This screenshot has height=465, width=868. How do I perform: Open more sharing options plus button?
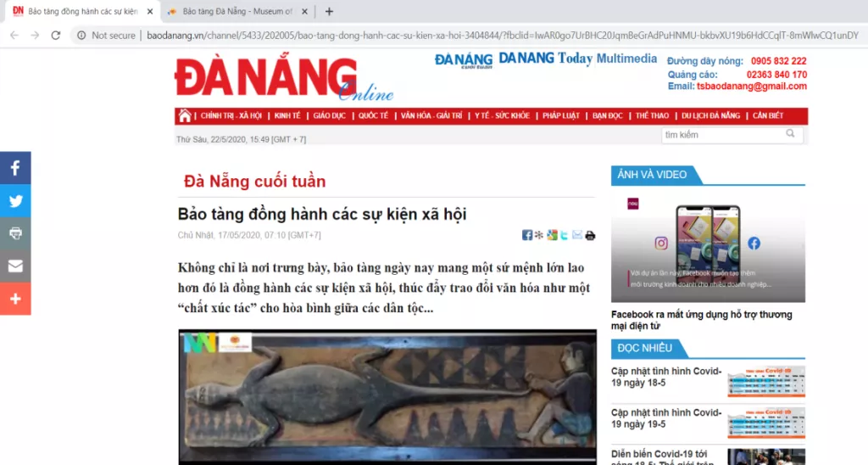tap(15, 299)
